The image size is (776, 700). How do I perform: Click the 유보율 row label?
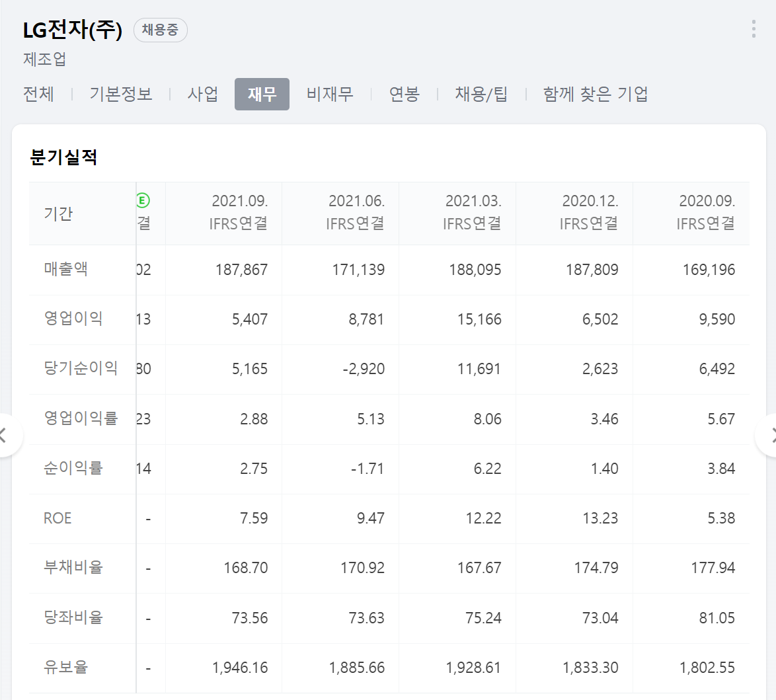(66, 667)
